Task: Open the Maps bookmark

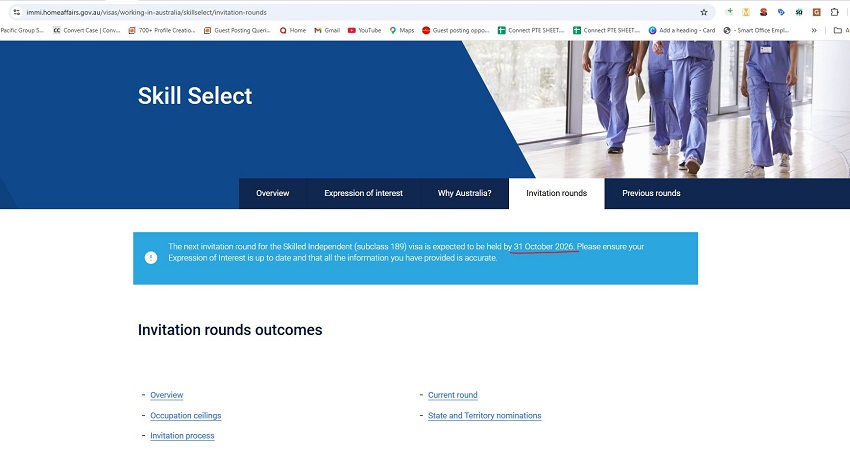Action: click(402, 30)
